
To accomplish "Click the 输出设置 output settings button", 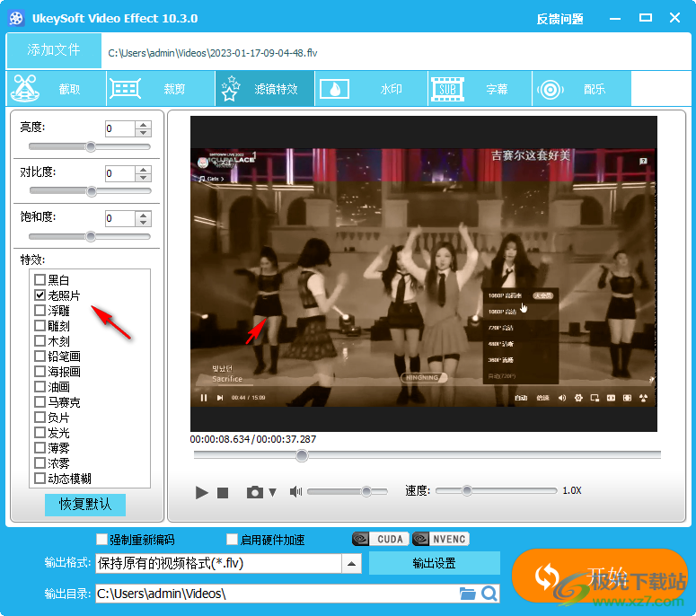I will [434, 563].
